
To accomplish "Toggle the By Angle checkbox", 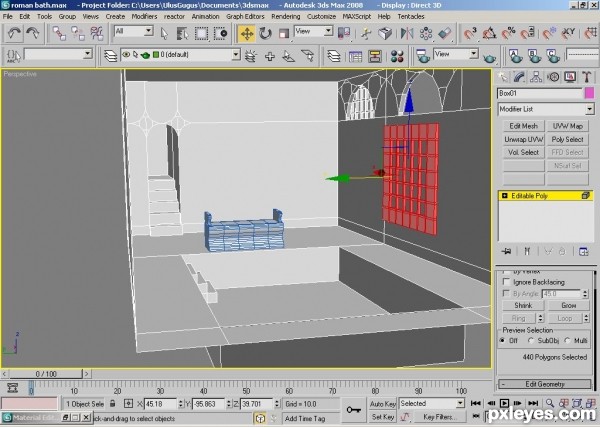I will [x=506, y=293].
